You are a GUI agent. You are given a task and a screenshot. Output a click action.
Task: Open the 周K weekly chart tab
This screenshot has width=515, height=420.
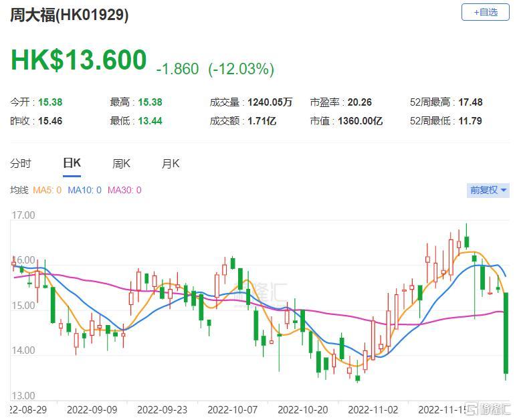pos(121,163)
